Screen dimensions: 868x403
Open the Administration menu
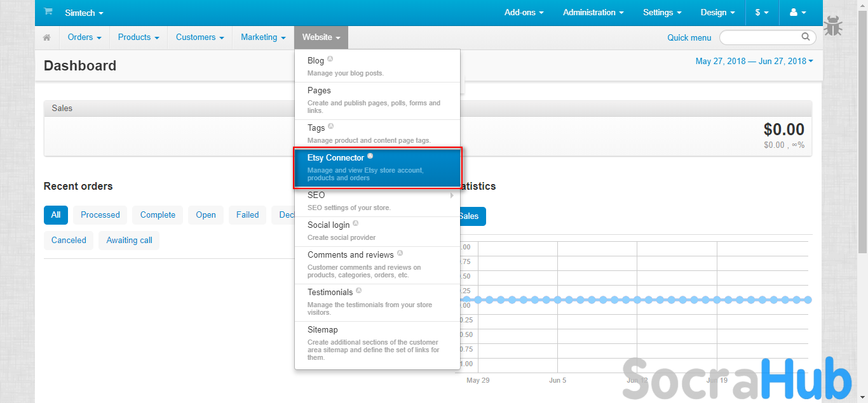[x=593, y=13]
